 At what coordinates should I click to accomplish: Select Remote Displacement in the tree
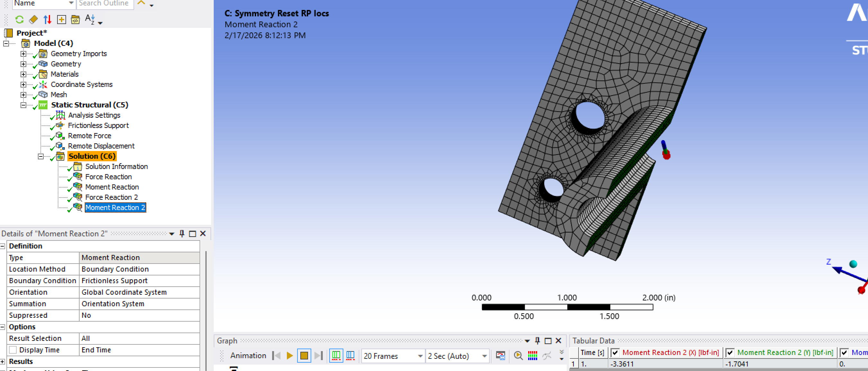click(x=101, y=146)
